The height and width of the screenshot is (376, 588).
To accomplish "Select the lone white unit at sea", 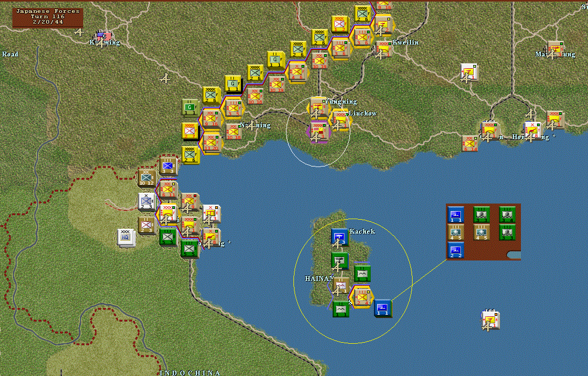I will (x=490, y=320).
